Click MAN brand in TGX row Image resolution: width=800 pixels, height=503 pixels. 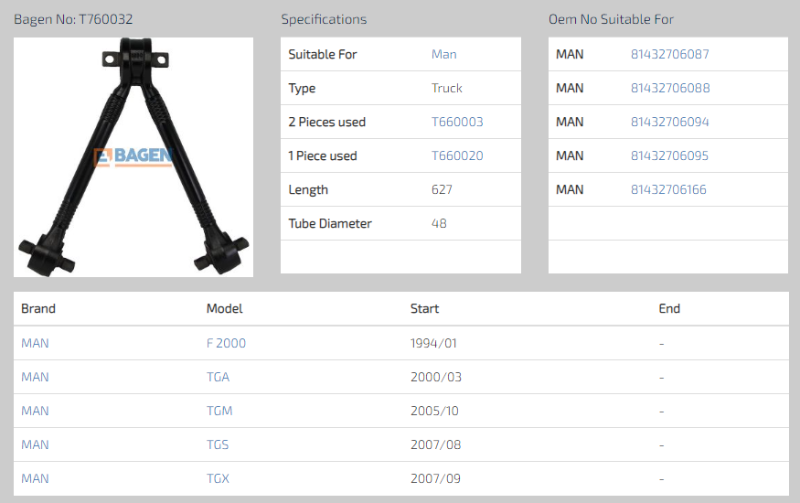35,479
